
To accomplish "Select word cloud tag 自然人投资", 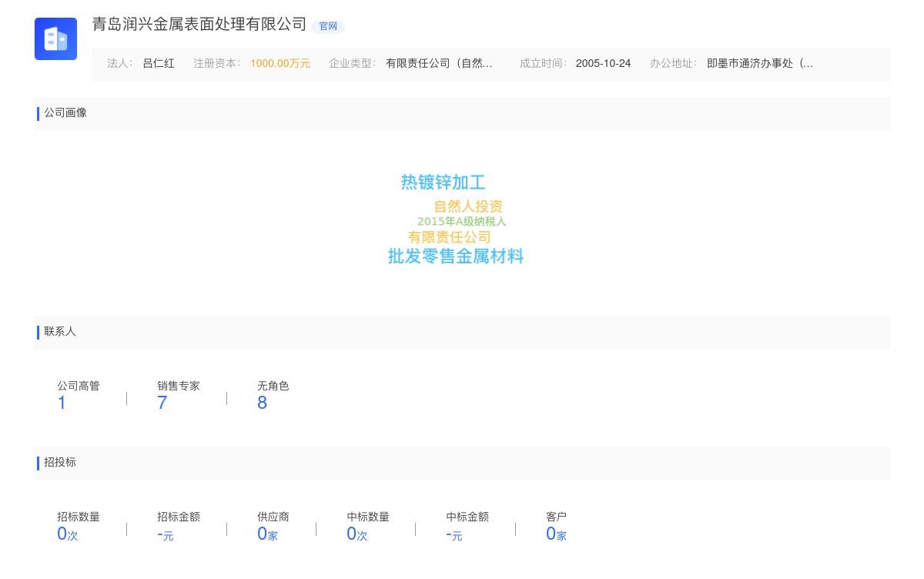I will pos(468,206).
